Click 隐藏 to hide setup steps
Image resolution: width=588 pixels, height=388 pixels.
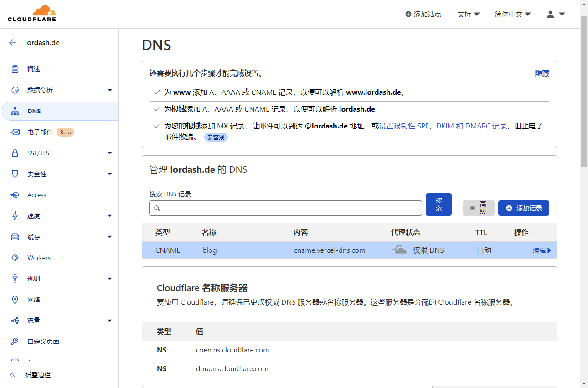[x=542, y=73]
